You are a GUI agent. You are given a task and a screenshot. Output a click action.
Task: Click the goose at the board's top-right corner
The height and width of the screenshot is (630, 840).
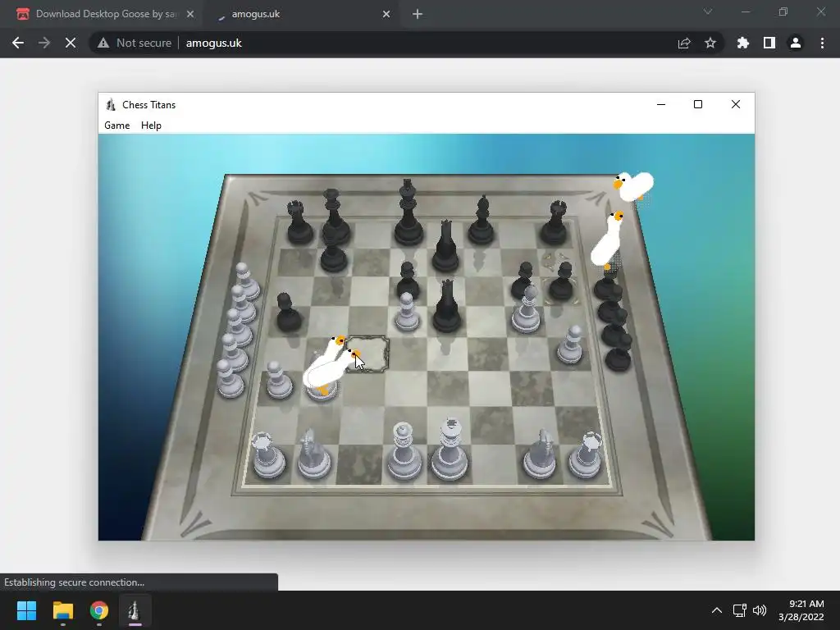pos(634,185)
